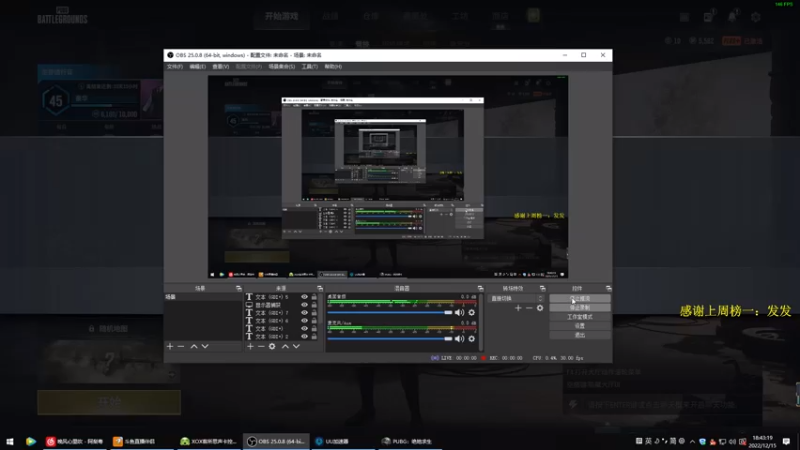Add a new source with plus icon
Screen dimensions: 800x450
250,346
